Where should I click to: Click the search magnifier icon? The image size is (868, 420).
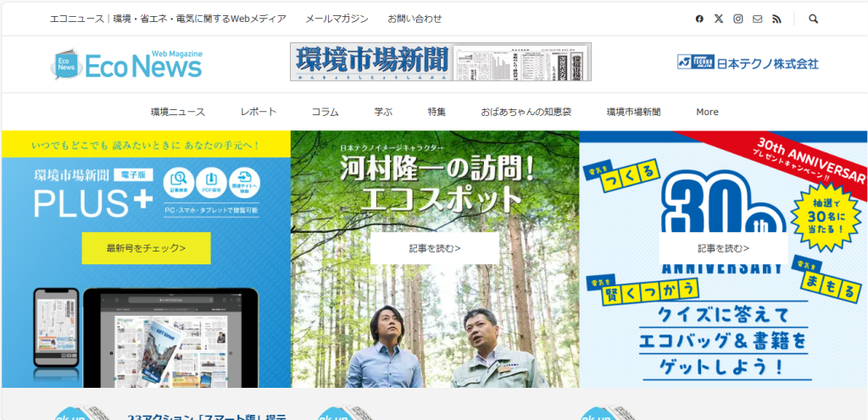pos(814,19)
